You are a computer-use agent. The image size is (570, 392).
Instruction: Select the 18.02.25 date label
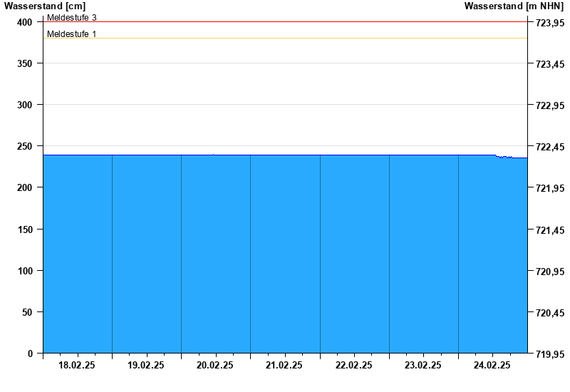pyautogui.click(x=77, y=365)
